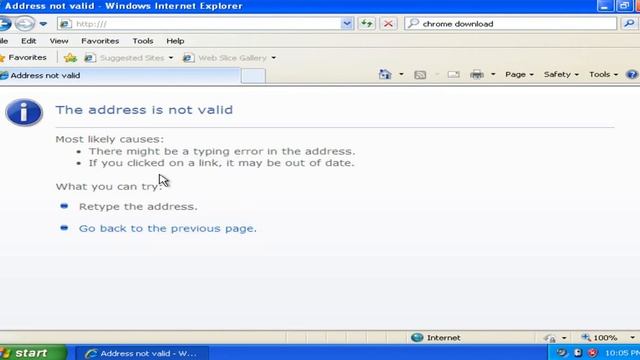Viewport: 640px width, 360px height.
Task: Open the Tools command bar menu
Action: [603, 75]
